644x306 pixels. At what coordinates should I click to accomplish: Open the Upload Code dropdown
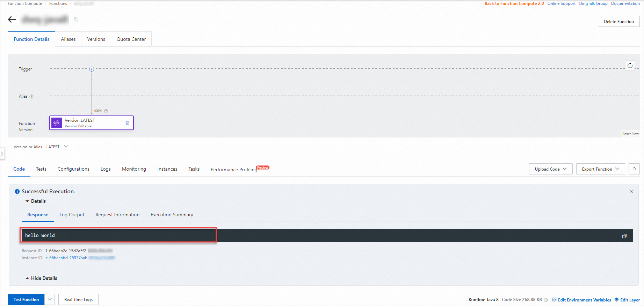point(551,169)
